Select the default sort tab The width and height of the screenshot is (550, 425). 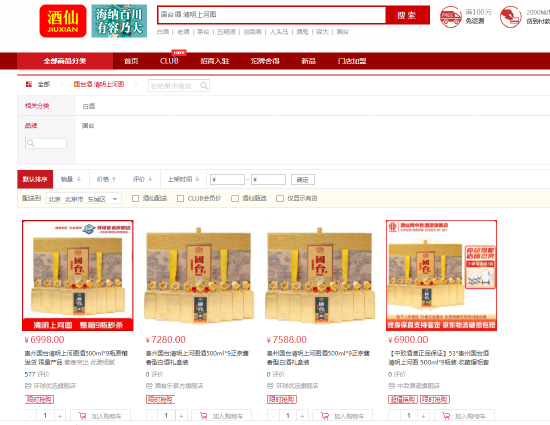click(x=35, y=179)
